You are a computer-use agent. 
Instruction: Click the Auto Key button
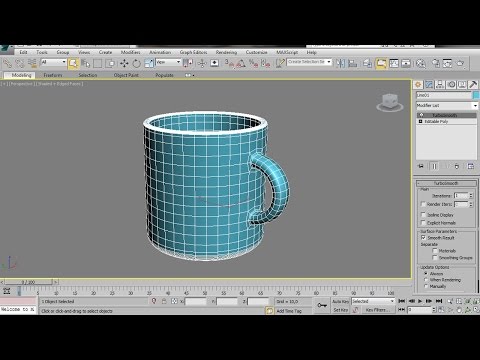pyautogui.click(x=340, y=301)
